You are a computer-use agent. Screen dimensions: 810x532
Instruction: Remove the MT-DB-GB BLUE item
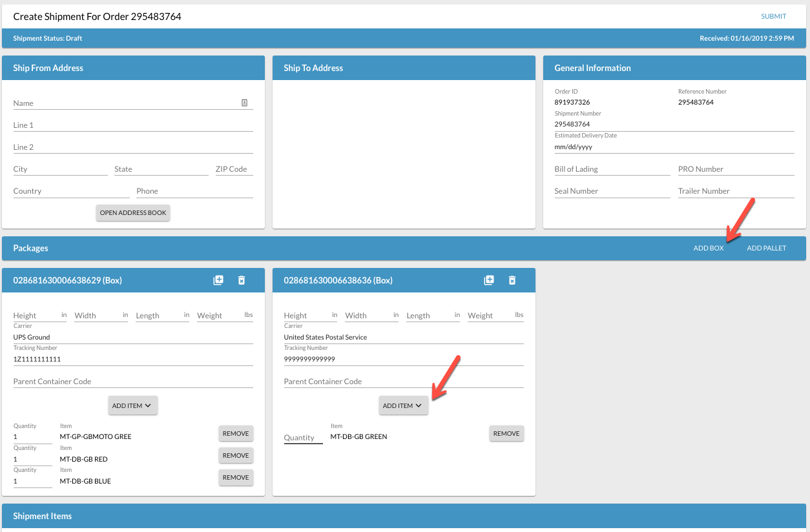coord(236,477)
